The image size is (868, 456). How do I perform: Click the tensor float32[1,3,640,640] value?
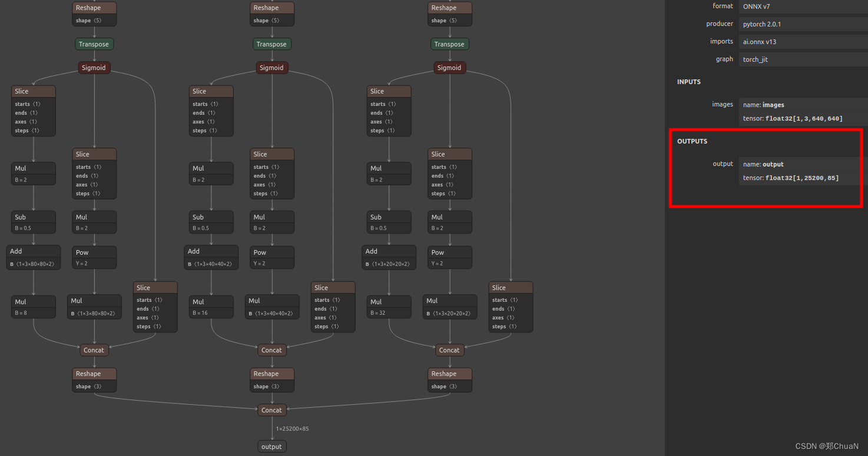(x=803, y=119)
